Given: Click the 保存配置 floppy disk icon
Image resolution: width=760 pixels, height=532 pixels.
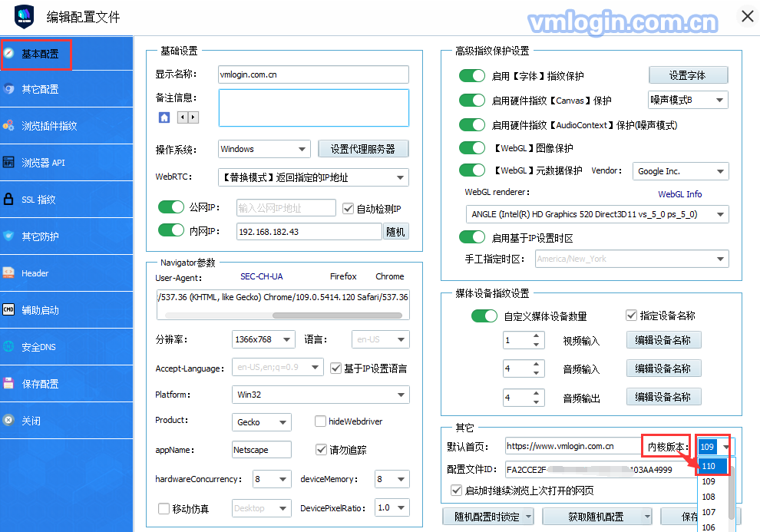Looking at the screenshot, I should (x=8, y=383).
